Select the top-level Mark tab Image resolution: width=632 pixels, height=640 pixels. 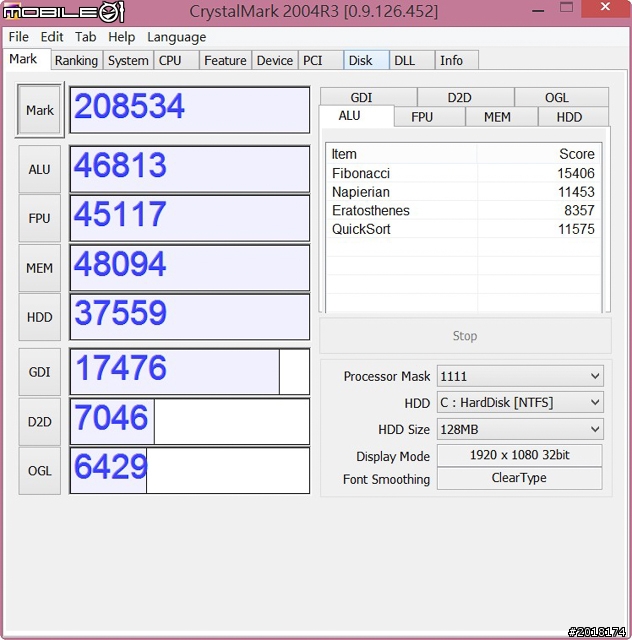tap(27, 59)
